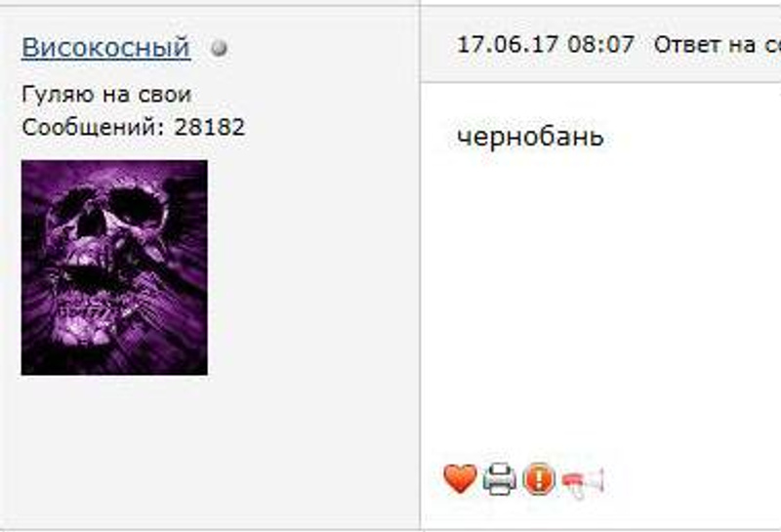The width and height of the screenshot is (781, 532).
Task: Click the blank area below the avatar
Action: (x=209, y=448)
